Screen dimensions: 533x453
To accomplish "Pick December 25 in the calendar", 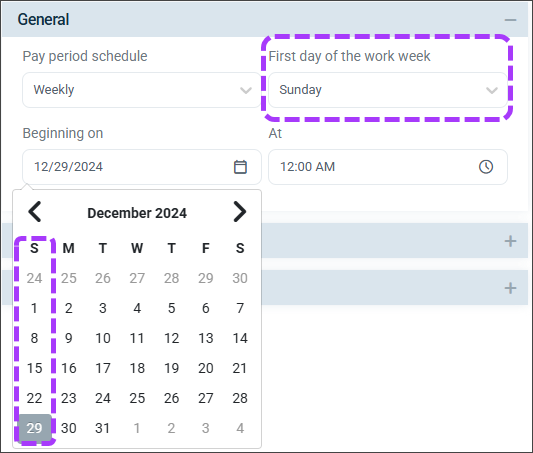I will click(x=137, y=398).
